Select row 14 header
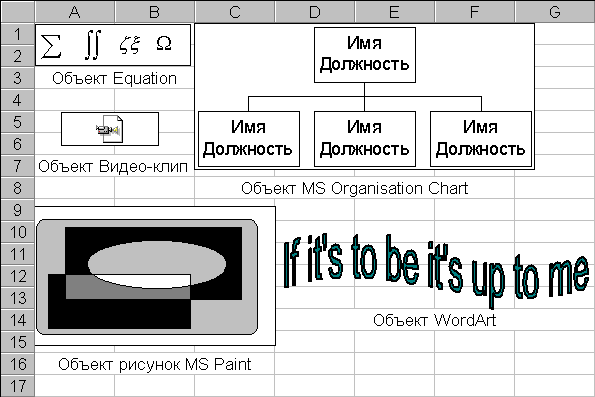This screenshot has height=397, width=595. pos(17,320)
